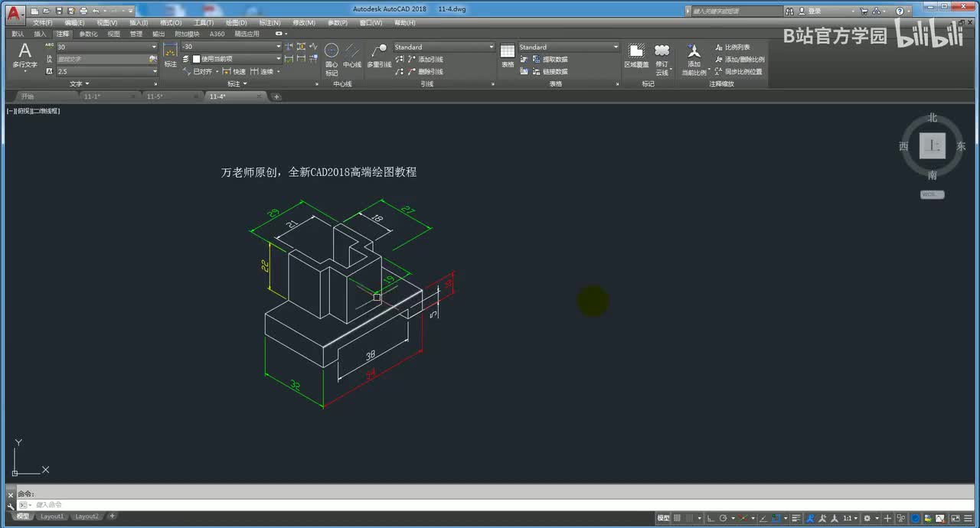This screenshot has height=528, width=980.
Task: Click the 链接数据 link data button
Action: coord(550,71)
